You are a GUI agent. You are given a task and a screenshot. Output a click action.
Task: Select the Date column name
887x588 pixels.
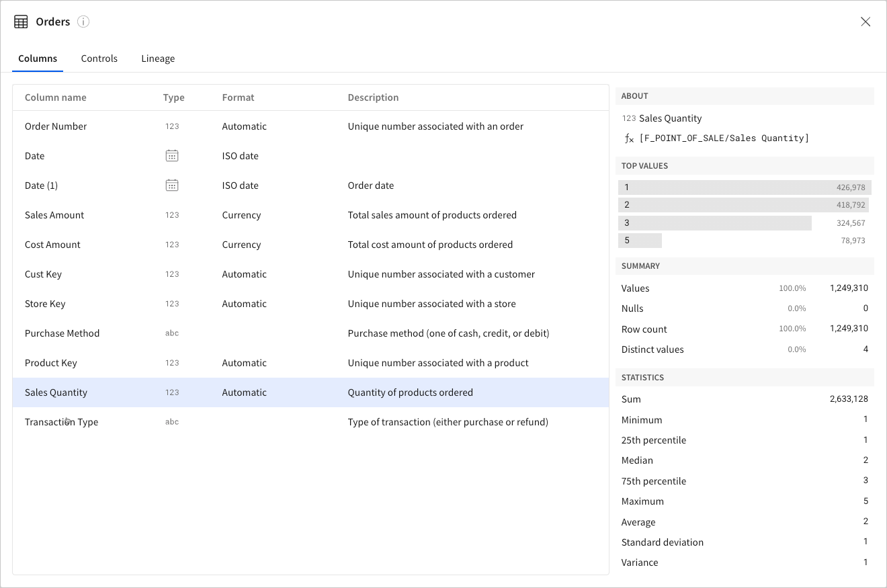click(x=34, y=156)
